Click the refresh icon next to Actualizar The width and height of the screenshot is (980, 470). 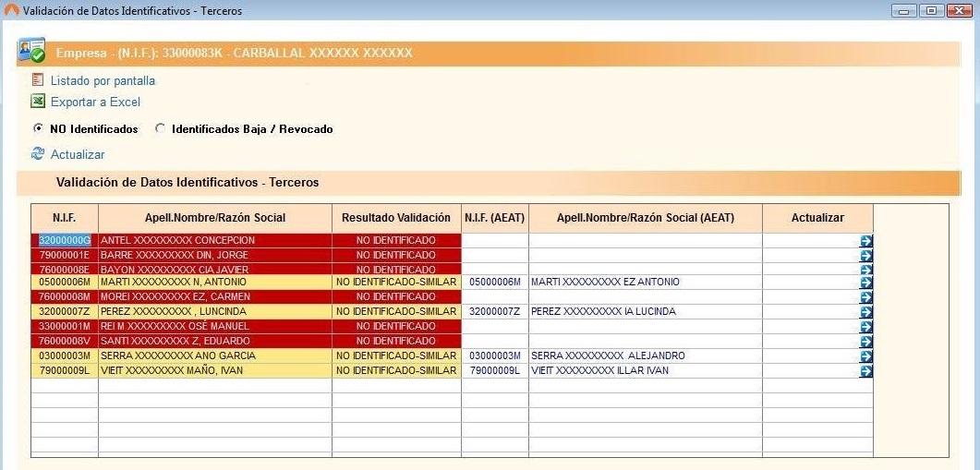[38, 154]
